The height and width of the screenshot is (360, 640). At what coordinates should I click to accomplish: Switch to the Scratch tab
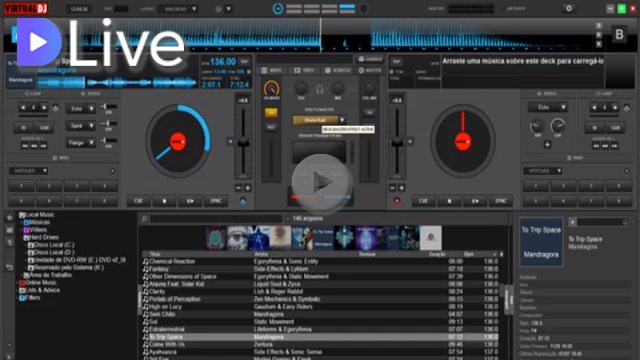(338, 71)
